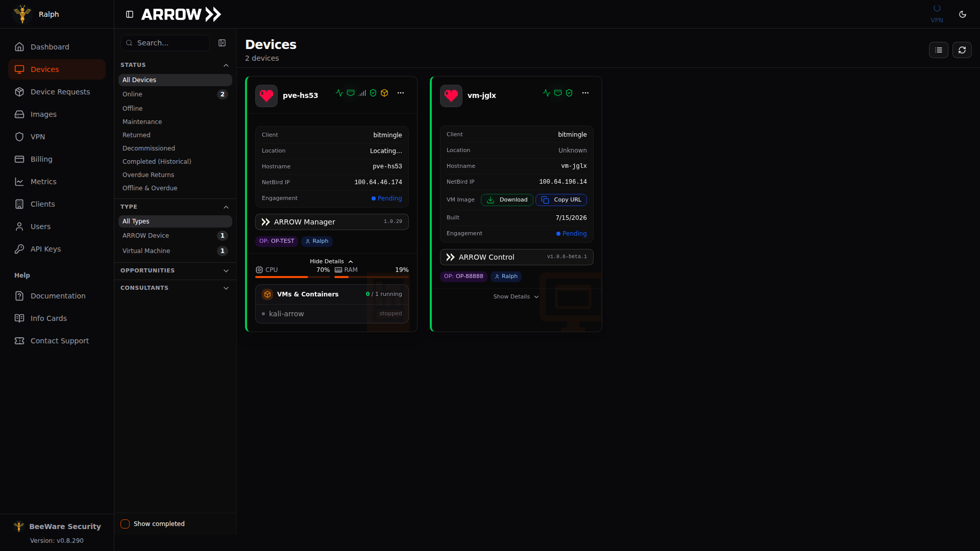
Task: Click the Contact Support ticket icon
Action: coord(19,341)
